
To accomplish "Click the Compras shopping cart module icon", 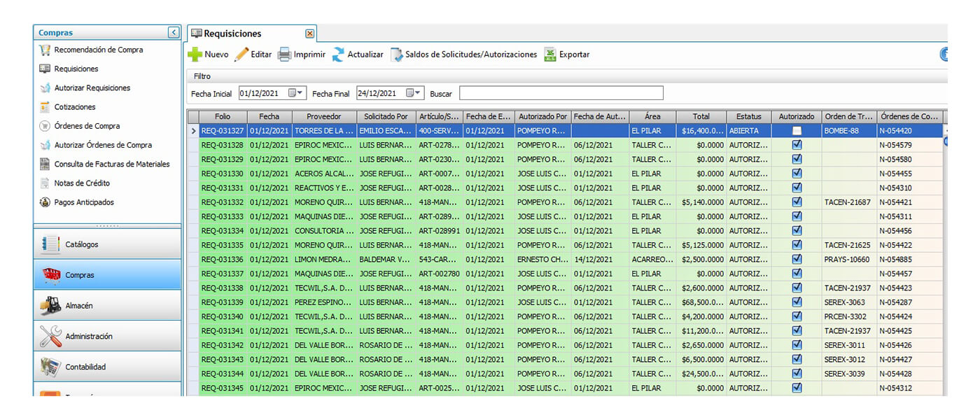I will [x=51, y=275].
